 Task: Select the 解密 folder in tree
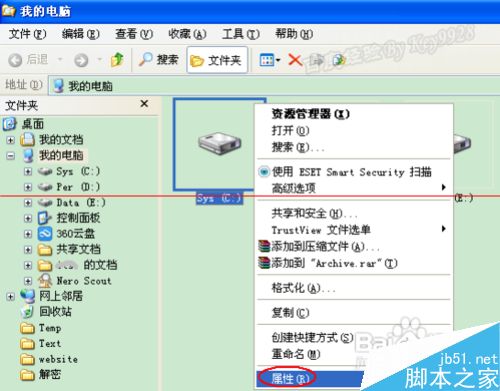click(x=40, y=375)
